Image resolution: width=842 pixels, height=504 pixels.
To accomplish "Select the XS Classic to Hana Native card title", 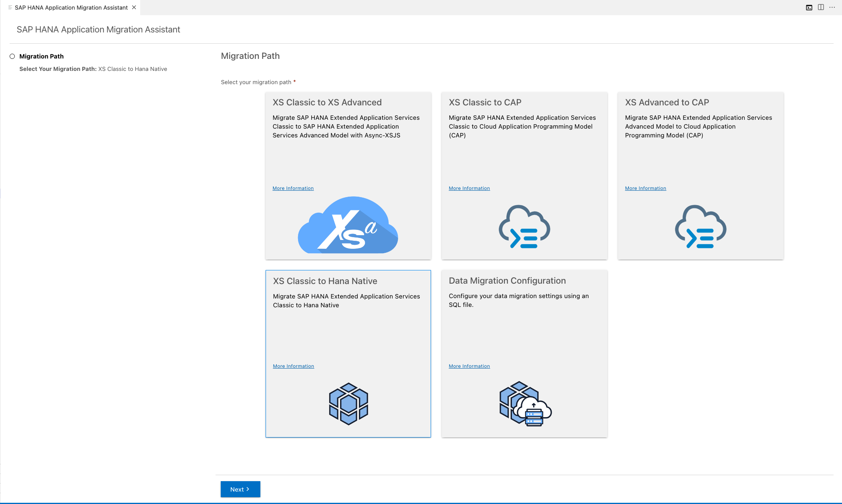I will (325, 281).
